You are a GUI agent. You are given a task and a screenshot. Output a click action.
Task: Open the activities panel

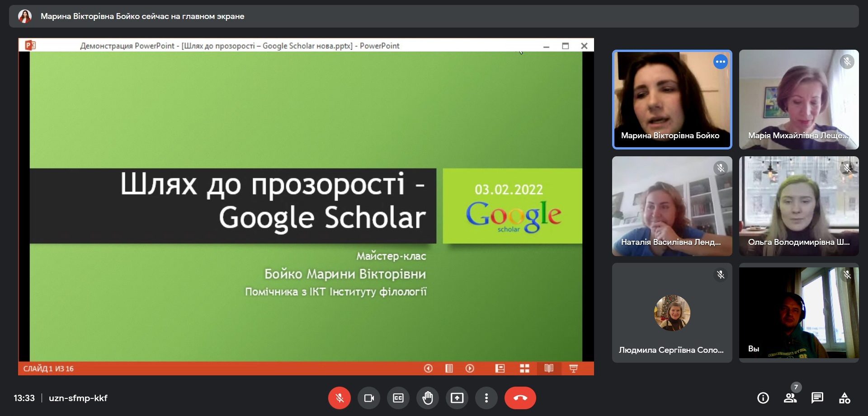(x=844, y=398)
